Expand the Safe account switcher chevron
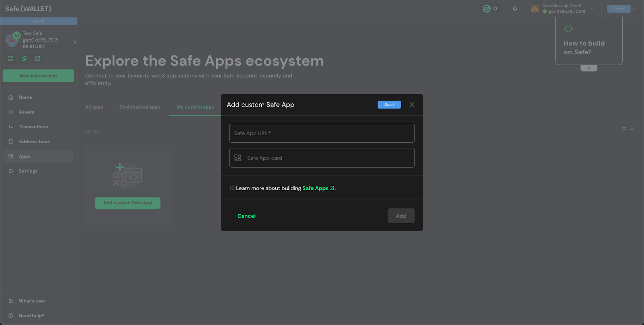Image resolution: width=644 pixels, height=325 pixels. (74, 42)
